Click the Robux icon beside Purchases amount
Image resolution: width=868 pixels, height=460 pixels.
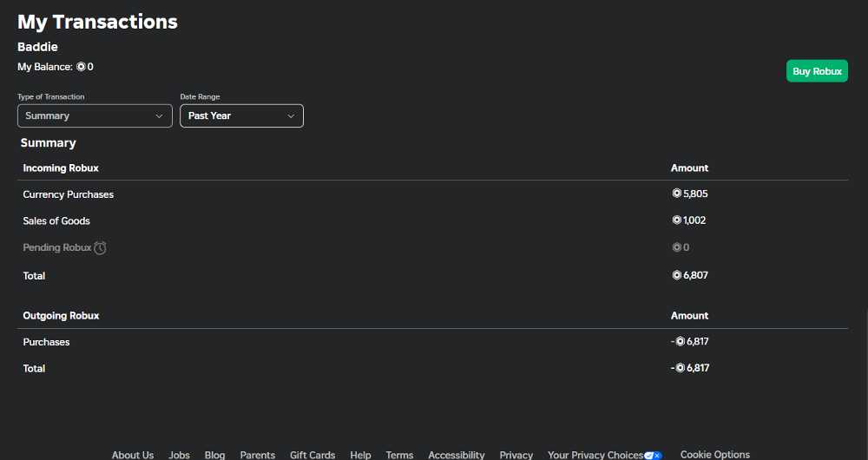pos(680,342)
